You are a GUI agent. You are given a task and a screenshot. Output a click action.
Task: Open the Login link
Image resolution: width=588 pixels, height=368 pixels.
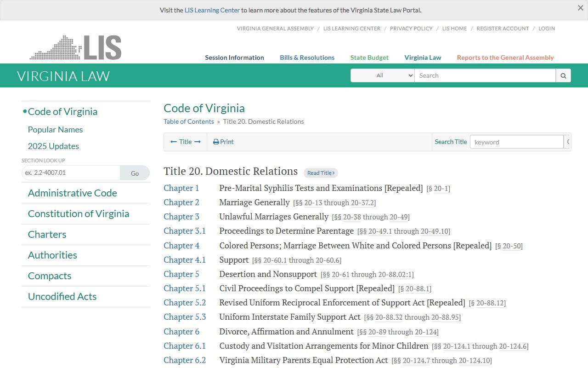[x=547, y=29]
